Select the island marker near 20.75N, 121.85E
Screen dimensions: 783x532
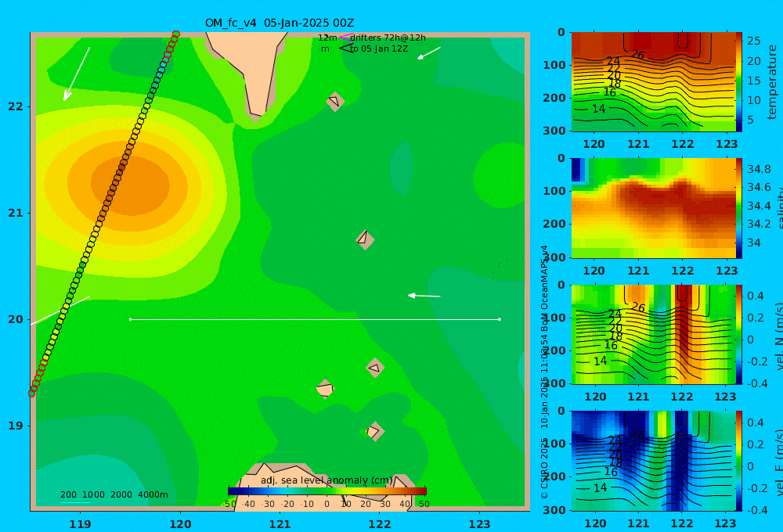365,239
